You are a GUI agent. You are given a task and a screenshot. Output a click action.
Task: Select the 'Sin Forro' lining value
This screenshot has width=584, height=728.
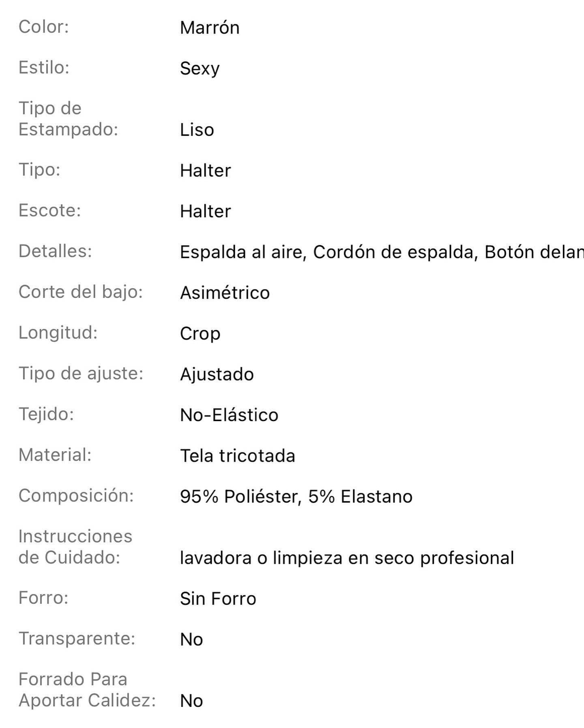coord(218,599)
